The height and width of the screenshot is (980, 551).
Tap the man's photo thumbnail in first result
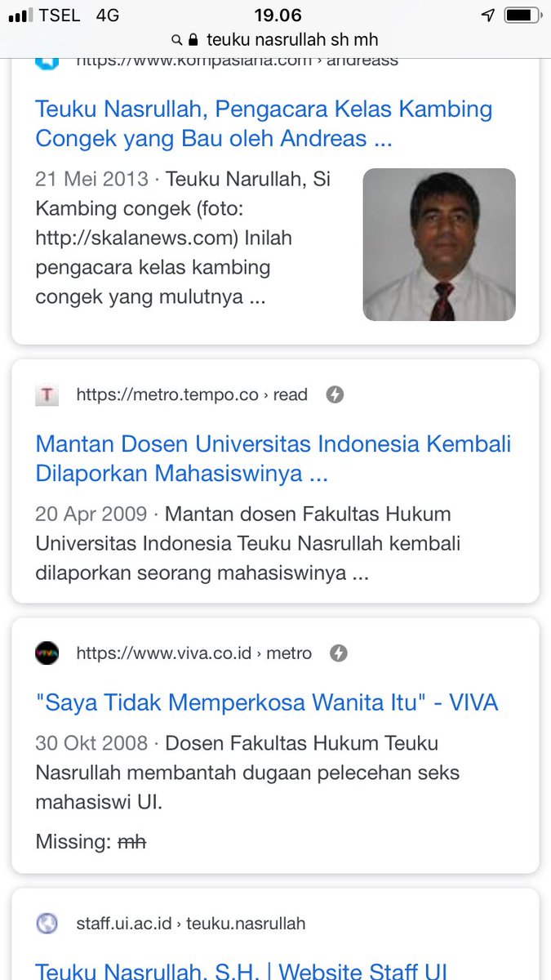click(439, 244)
